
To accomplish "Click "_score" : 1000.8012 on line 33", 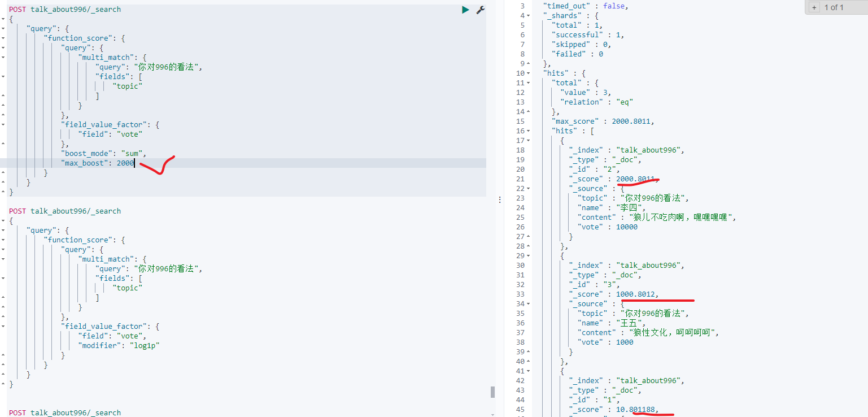I will coord(614,294).
